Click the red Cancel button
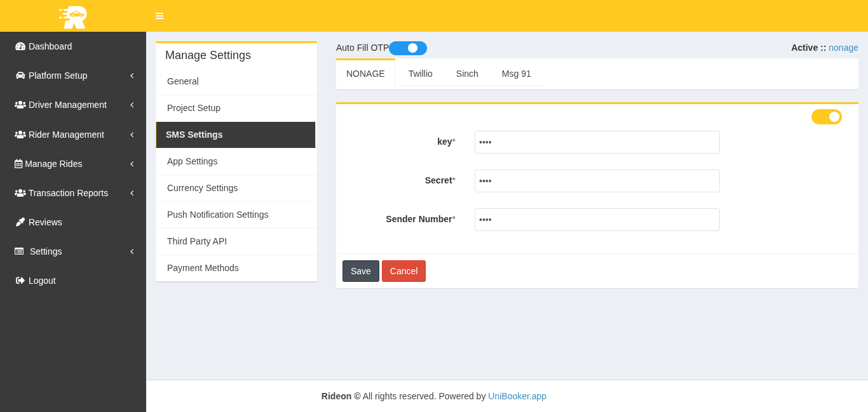This screenshot has height=412, width=868. [x=403, y=271]
